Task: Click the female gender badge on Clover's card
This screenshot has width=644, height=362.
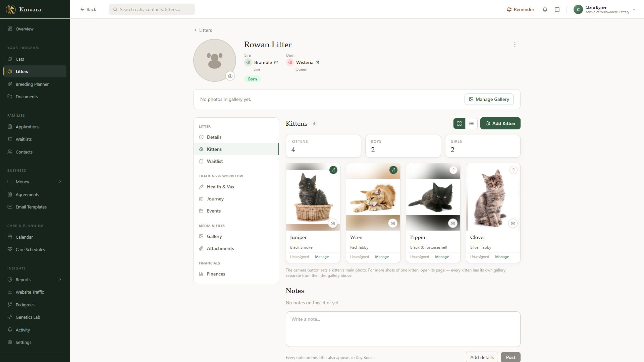Action: pos(514,170)
